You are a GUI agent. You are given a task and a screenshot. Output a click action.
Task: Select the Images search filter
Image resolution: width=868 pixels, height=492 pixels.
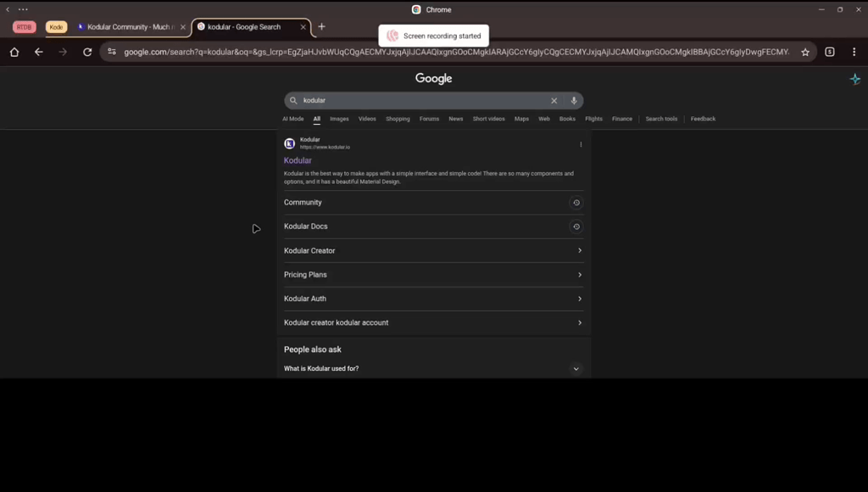(339, 119)
